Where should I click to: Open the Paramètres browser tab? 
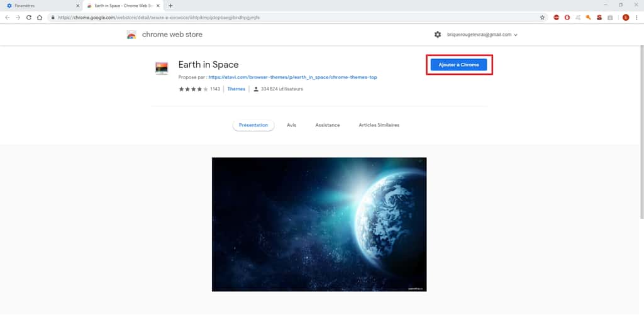[42, 6]
